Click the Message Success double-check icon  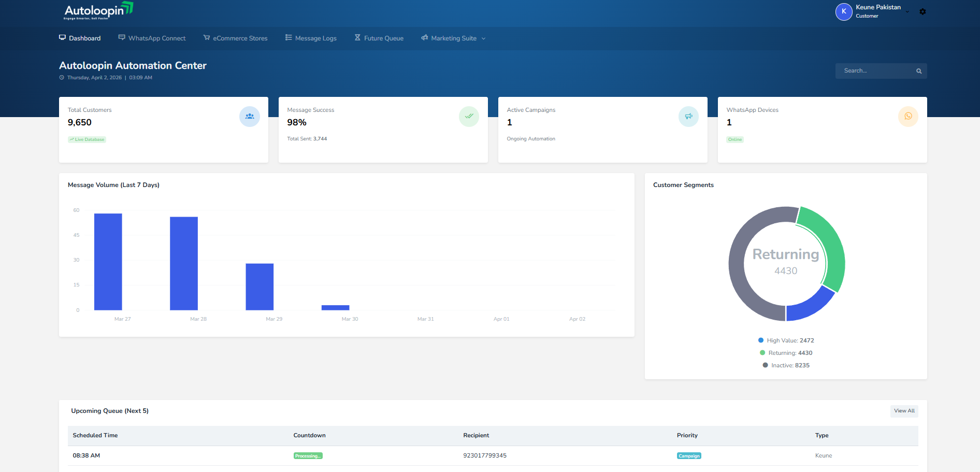pos(469,117)
